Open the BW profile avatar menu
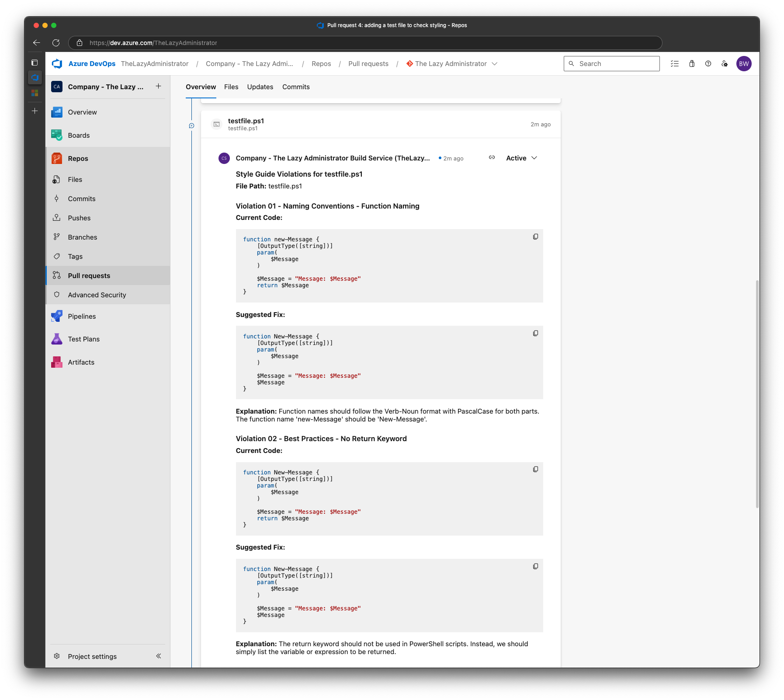Screen dimensions: 784x700 click(744, 64)
